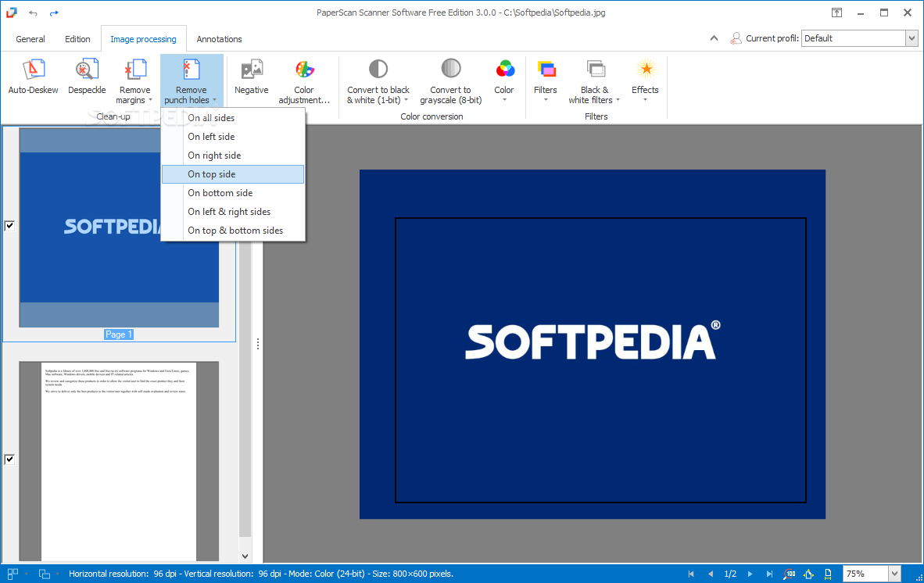924x583 pixels.
Task: Switch to the Edition tab
Action: pos(77,39)
